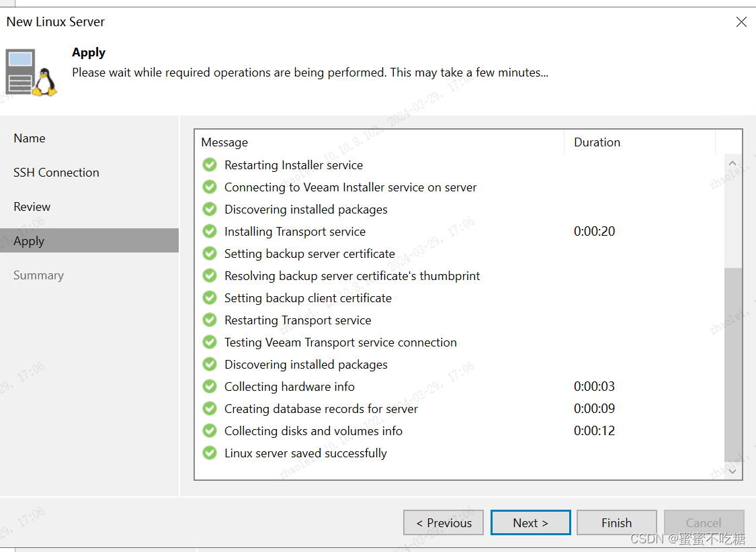Go to the SSH Connection step
The height and width of the screenshot is (552, 756).
click(x=89, y=173)
